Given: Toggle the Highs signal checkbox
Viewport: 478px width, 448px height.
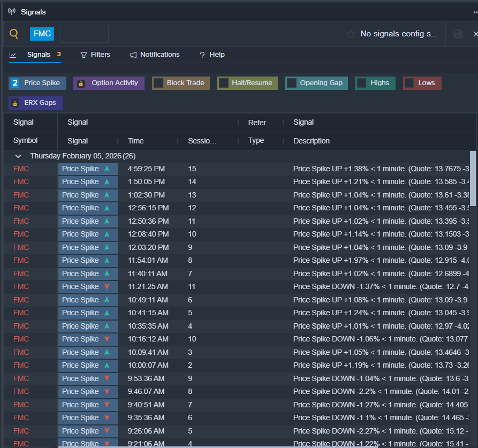Looking at the screenshot, I should (362, 83).
